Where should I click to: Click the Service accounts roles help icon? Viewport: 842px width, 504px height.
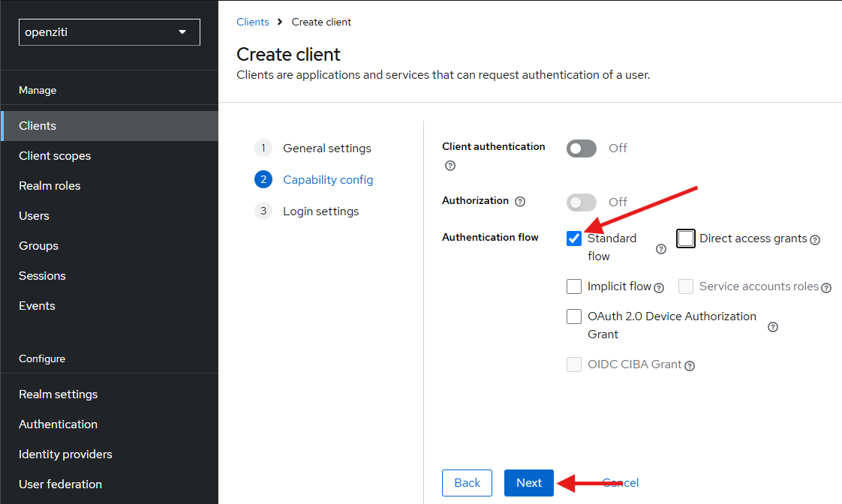tap(826, 287)
